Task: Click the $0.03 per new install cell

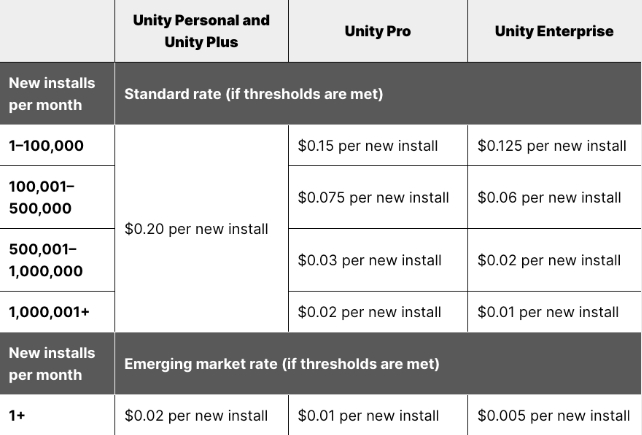Action: 369,260
